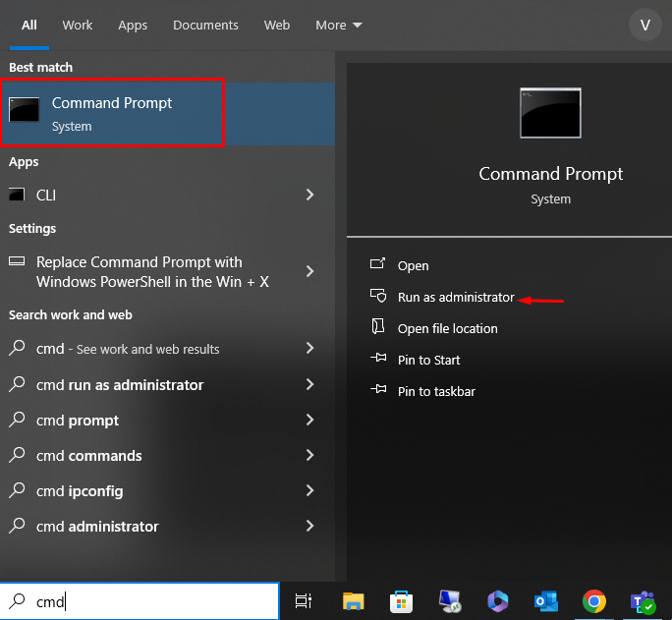Viewport: 672px width, 620px height.
Task: Expand the CLI result chevron
Action: pos(309,195)
